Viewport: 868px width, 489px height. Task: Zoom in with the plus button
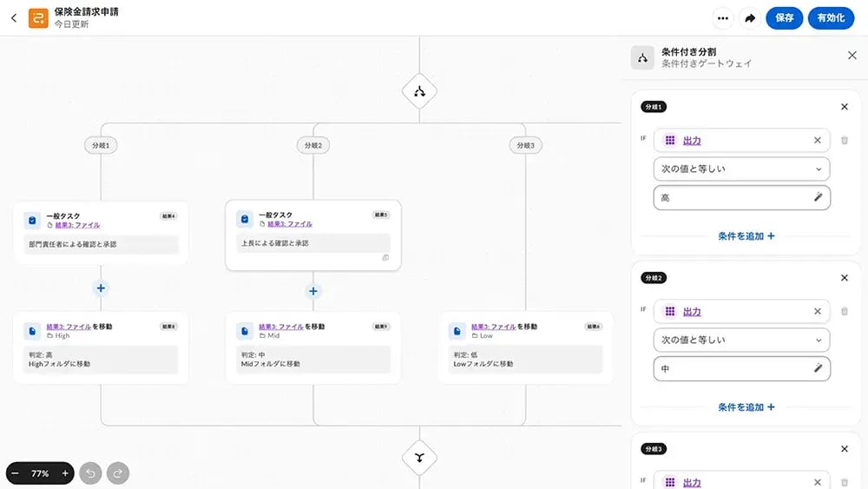coord(65,473)
